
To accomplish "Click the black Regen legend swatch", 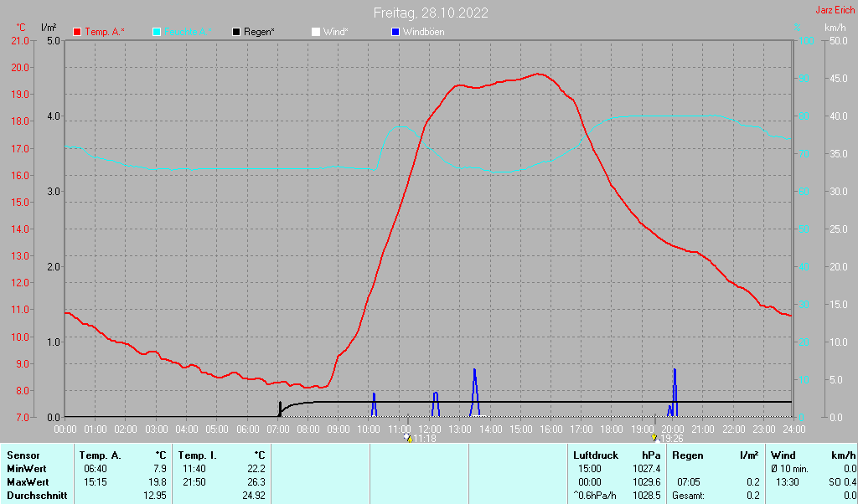I will click(x=236, y=33).
